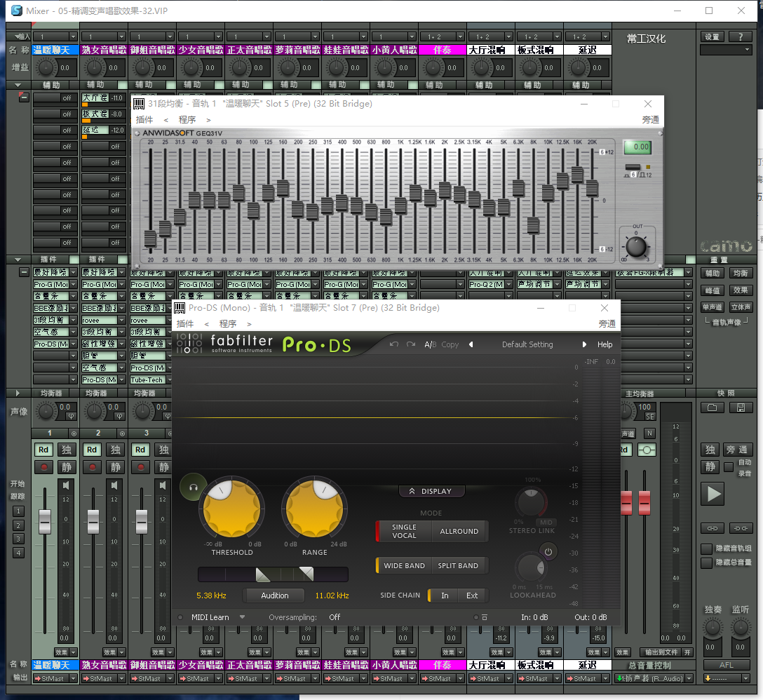Open the output dropdown for channel 1 StMast
The image size is (763, 700).
tap(73, 678)
